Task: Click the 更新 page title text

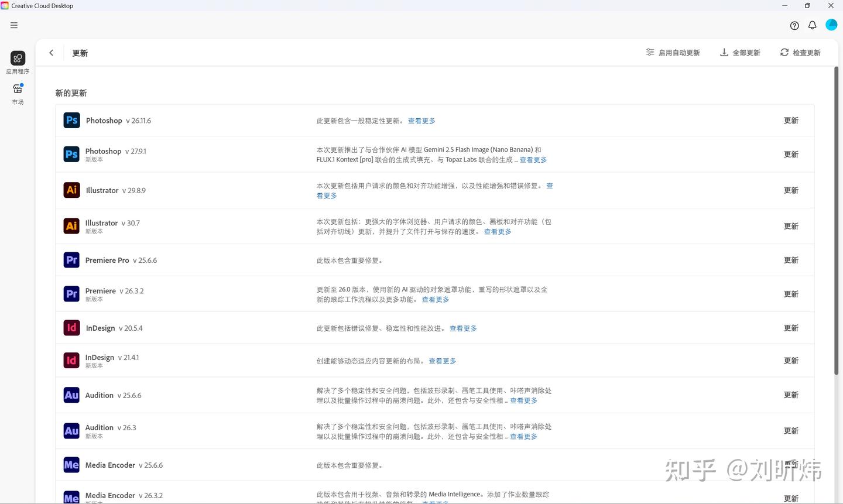Action: [80, 53]
